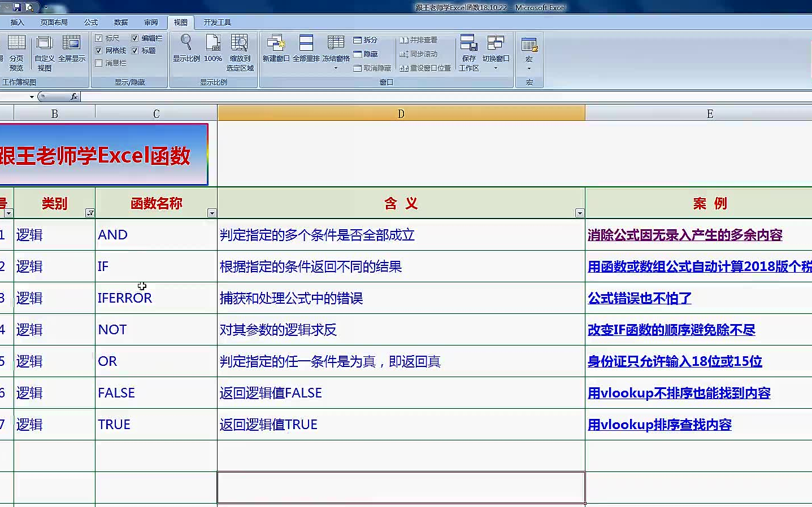Select the 函数名称 cell containing OR
The width and height of the screenshot is (812, 507).
[157, 361]
